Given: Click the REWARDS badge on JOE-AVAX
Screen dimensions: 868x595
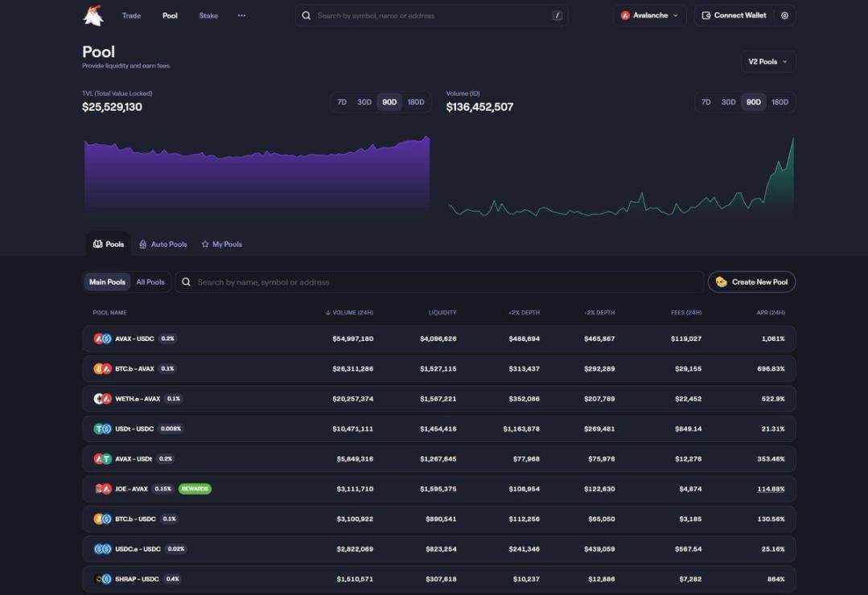Looking at the screenshot, I should coord(195,489).
